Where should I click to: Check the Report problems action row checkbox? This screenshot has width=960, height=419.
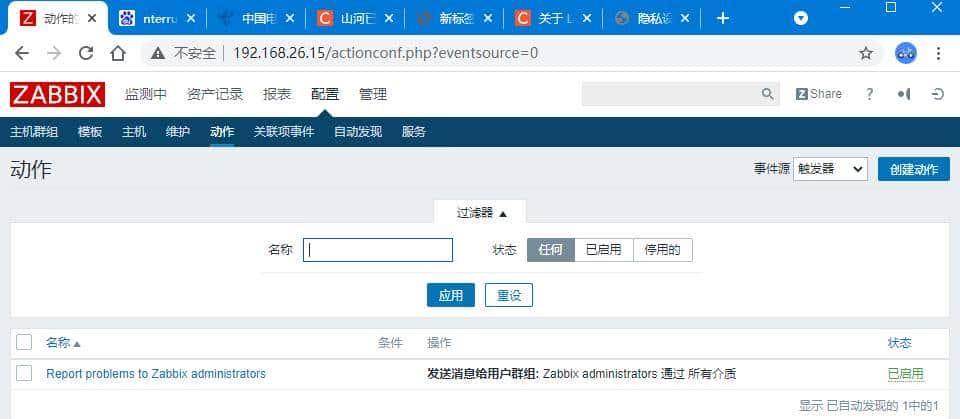pos(24,373)
